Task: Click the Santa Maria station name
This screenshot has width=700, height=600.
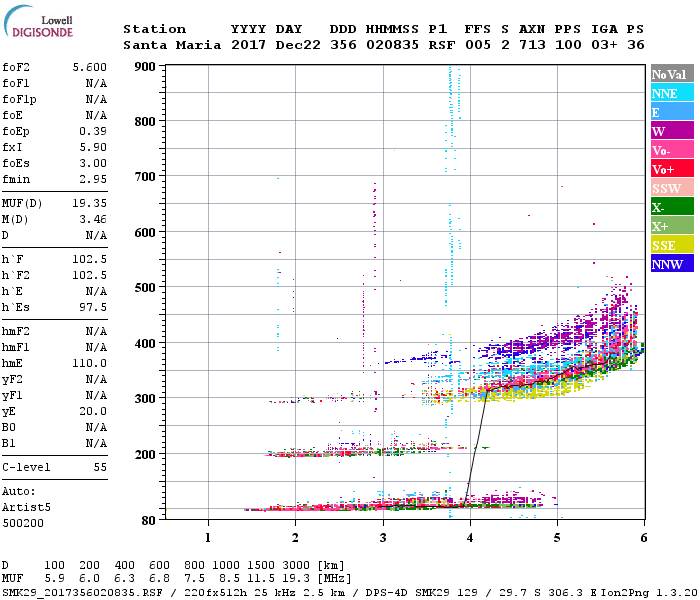Action: (172, 45)
